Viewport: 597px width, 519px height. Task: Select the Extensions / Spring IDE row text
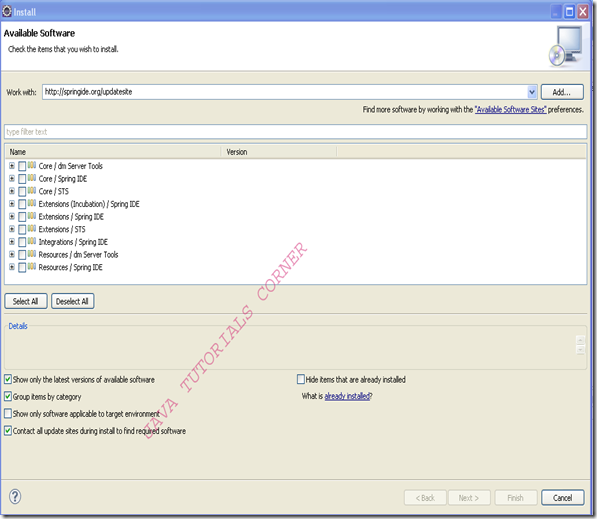71,217
